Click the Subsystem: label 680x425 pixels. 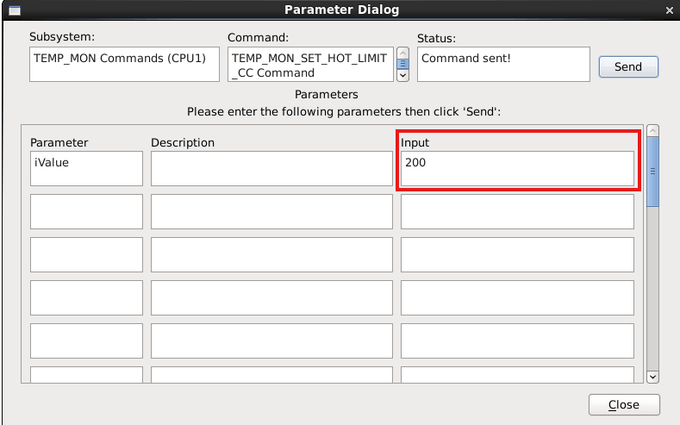click(x=62, y=37)
